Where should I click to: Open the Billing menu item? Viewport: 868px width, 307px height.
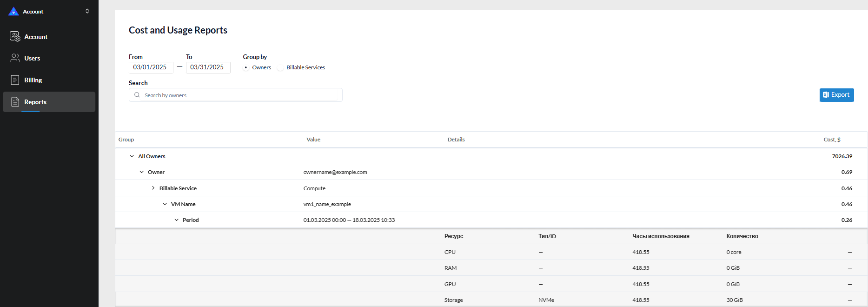tap(33, 80)
